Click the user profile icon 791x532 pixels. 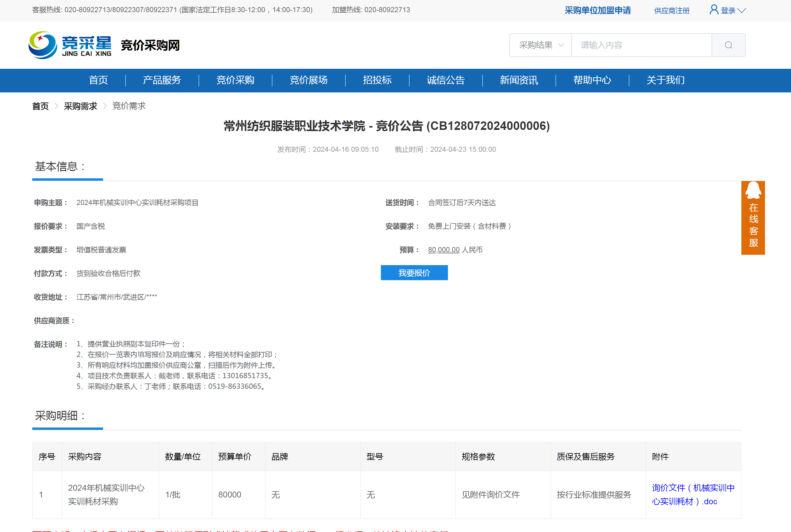click(714, 10)
